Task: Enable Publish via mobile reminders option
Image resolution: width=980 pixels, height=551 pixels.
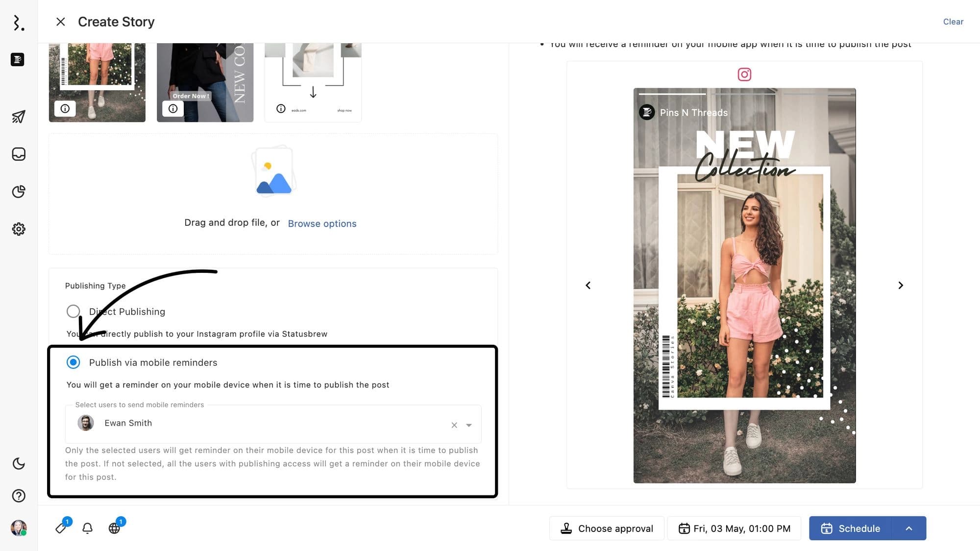Action: 73,362
